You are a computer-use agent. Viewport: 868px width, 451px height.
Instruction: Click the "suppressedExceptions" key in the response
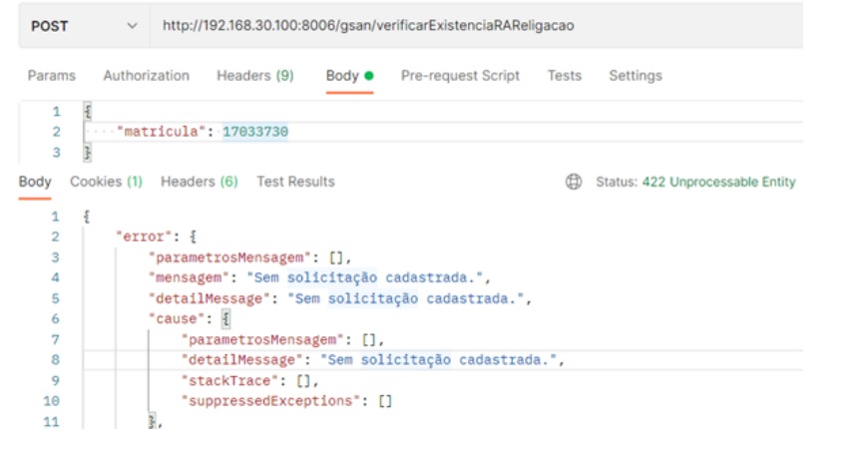click(x=271, y=401)
